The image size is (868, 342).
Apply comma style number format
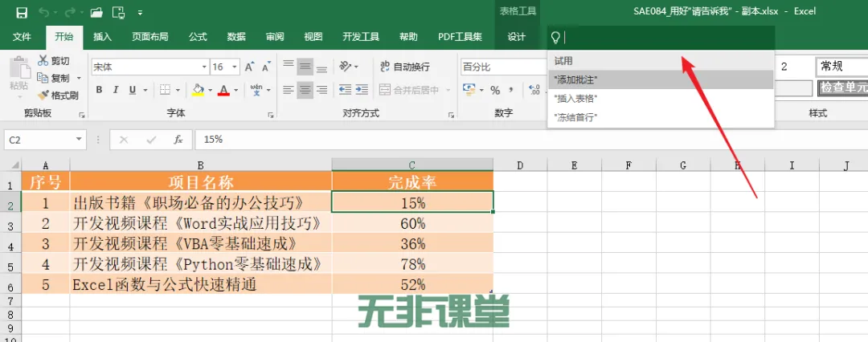[511, 90]
